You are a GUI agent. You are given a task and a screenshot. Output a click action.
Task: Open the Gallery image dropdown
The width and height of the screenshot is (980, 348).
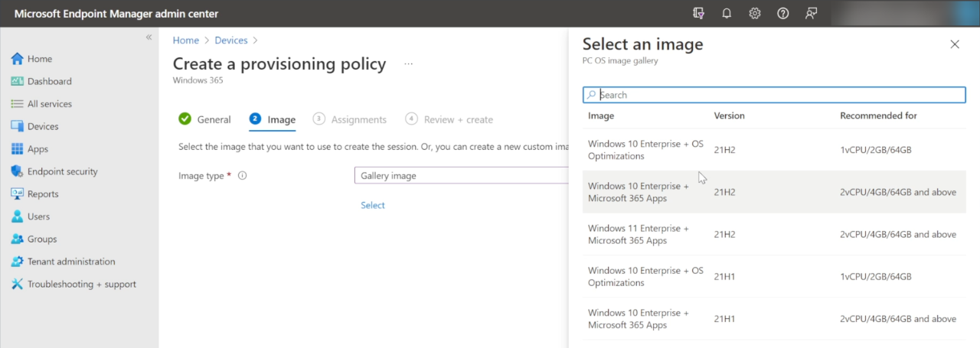tap(463, 176)
